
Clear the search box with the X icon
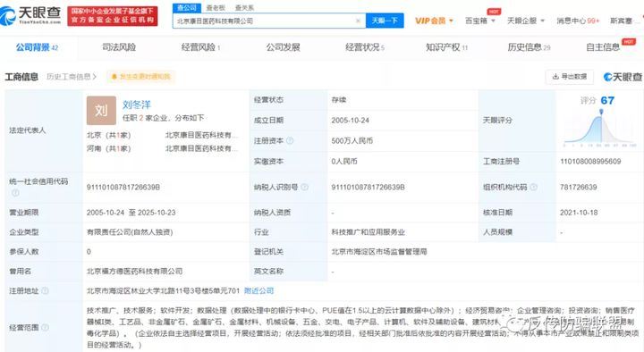tap(358, 21)
